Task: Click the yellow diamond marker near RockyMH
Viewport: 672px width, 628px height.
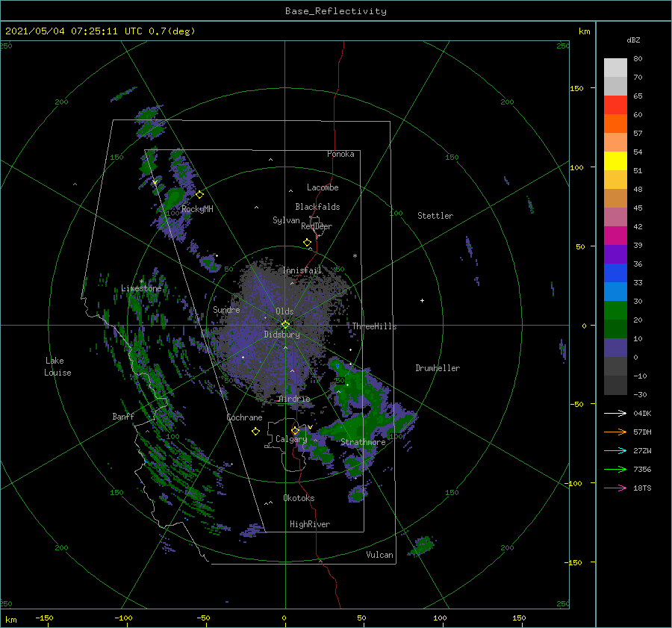Action: tap(199, 195)
